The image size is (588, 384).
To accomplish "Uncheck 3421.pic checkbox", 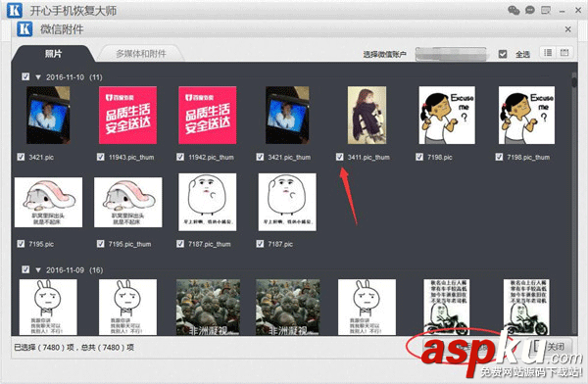I will pos(21,157).
